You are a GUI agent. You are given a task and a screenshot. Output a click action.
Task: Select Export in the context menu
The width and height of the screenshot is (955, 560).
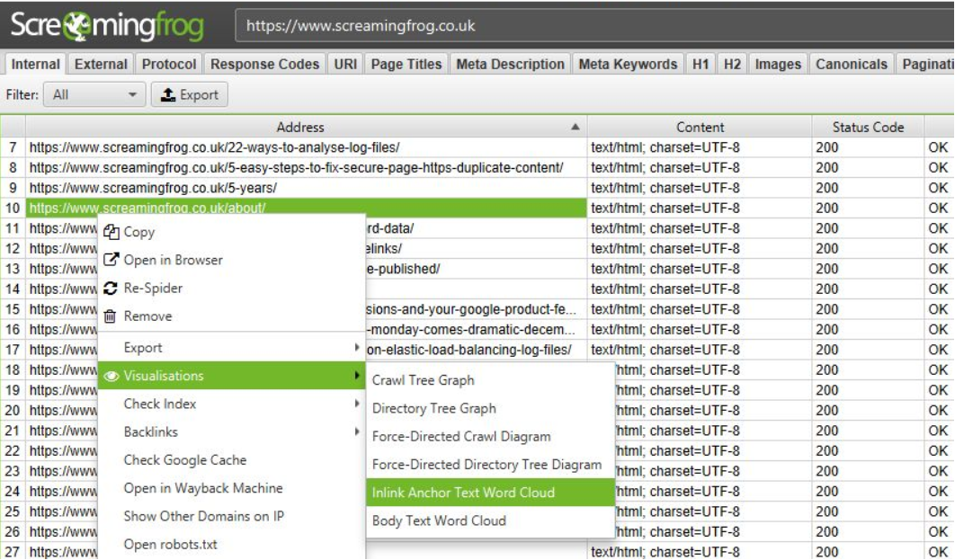pyautogui.click(x=231, y=348)
